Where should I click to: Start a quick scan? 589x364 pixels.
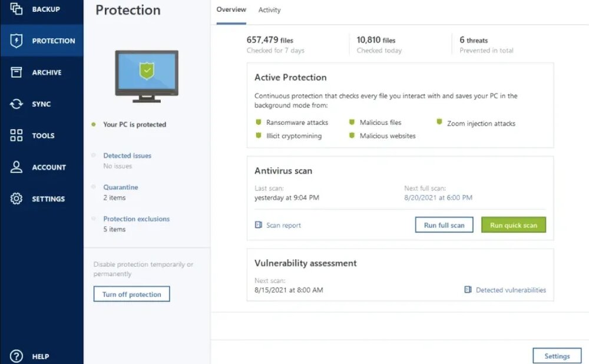(513, 224)
